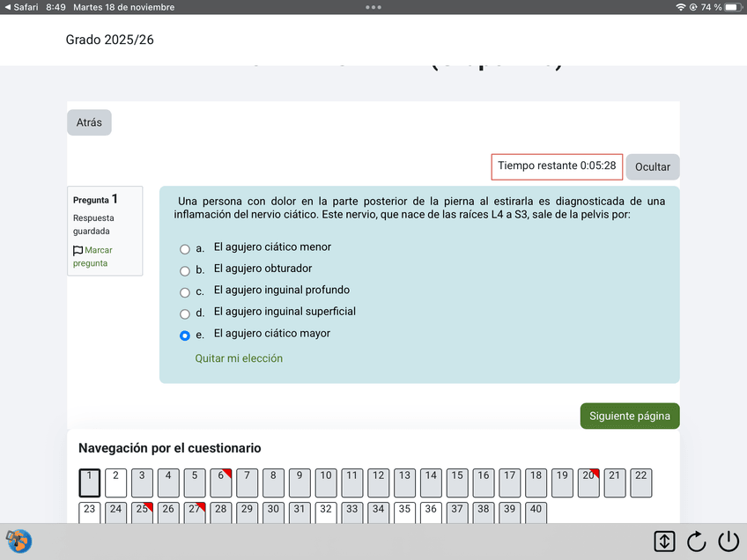Image resolution: width=747 pixels, height=560 pixels.
Task: Click the Tiempo restante timer box
Action: [557, 166]
